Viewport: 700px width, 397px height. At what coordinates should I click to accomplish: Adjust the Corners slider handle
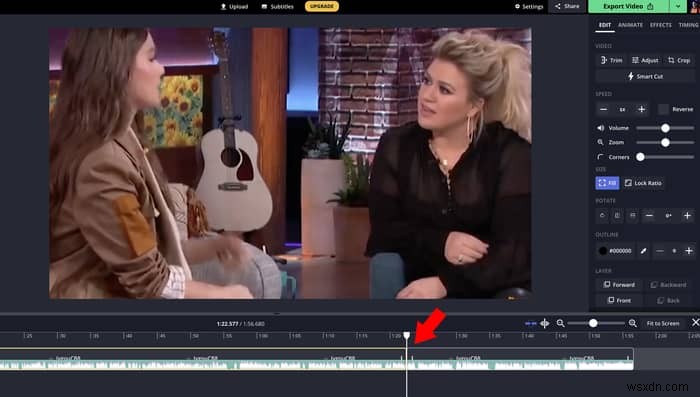point(640,157)
